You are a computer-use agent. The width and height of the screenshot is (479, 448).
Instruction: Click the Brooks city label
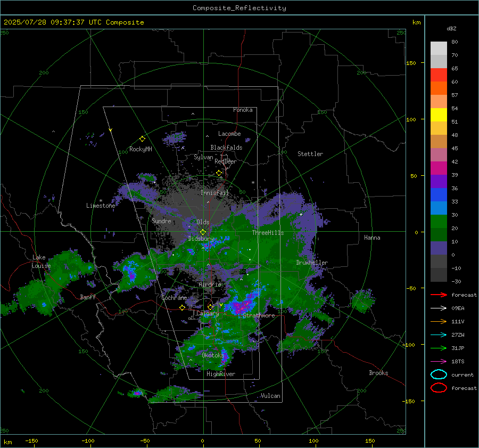378,373
